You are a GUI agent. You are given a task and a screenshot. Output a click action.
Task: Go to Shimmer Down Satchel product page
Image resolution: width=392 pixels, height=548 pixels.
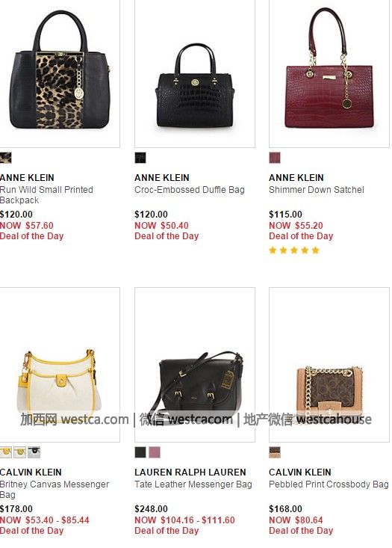317,190
